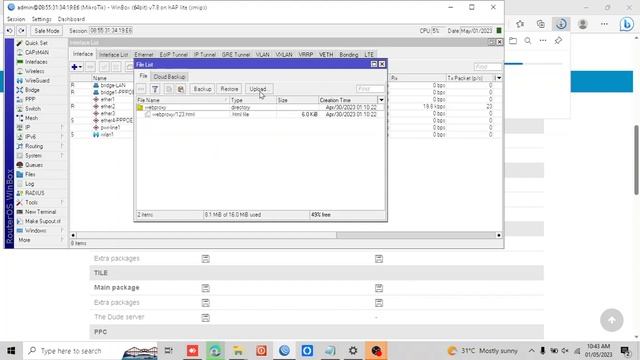This screenshot has height=360, width=640.
Task: Open WireGuard in the sidebar
Action: coord(37,80)
